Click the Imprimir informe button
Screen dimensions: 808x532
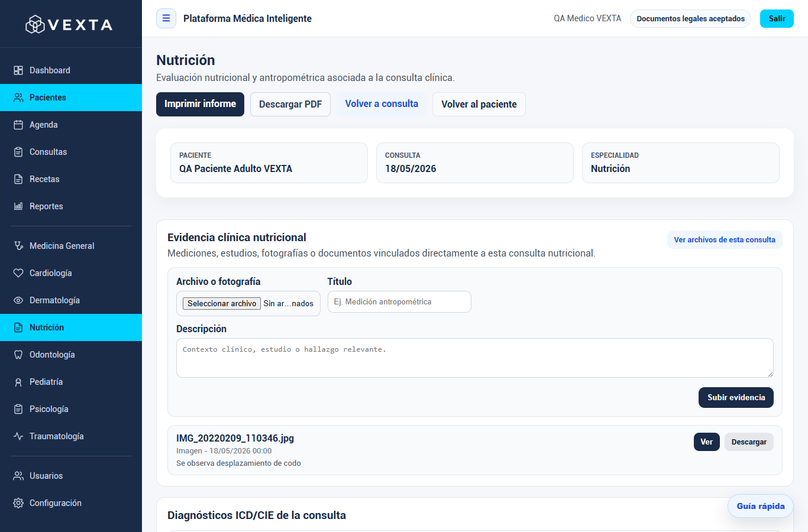coord(200,104)
